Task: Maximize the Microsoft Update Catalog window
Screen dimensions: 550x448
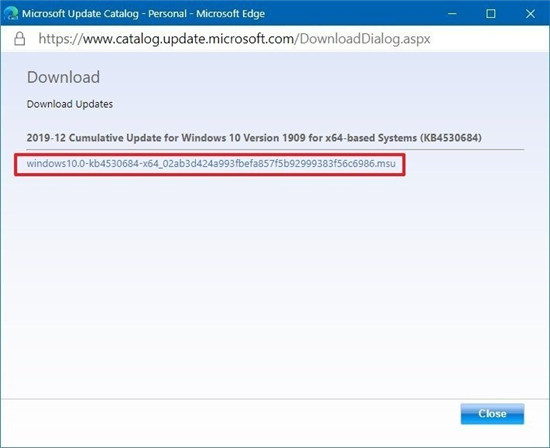Action: pyautogui.click(x=491, y=14)
